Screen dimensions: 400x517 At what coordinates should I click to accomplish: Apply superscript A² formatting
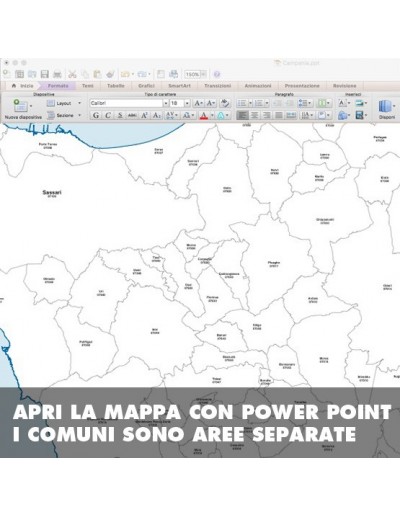[x=144, y=115]
